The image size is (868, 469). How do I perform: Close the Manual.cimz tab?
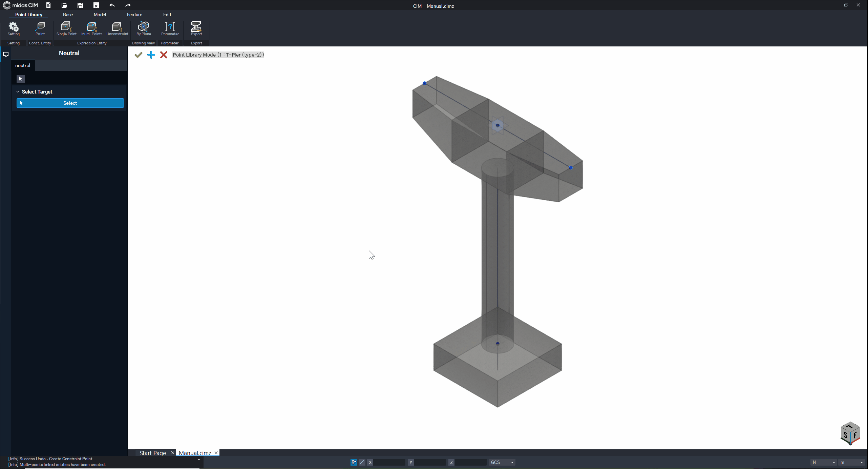216,453
